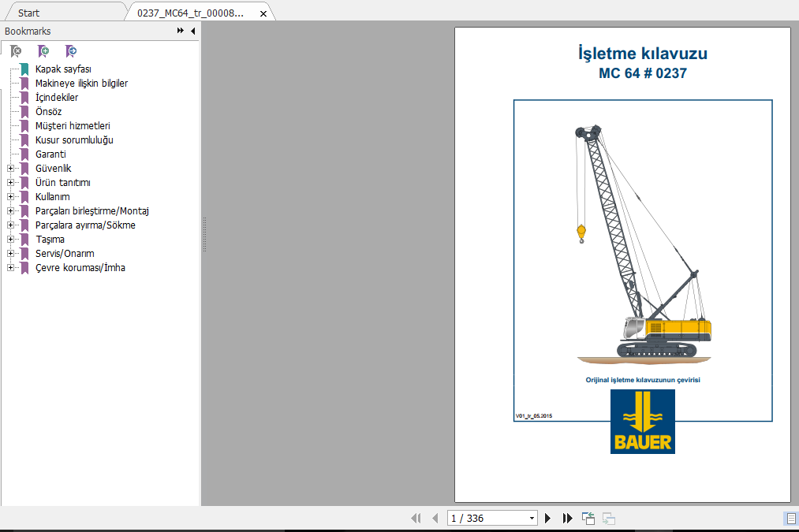
Task: Switch to the Start tab
Action: coord(28,13)
